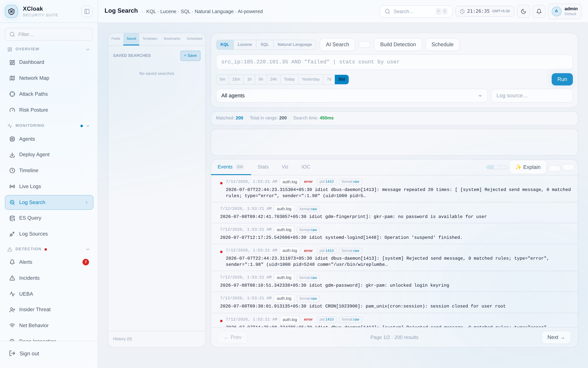Viewport: 588px width, 368px height.
Task: Open the All agents dropdown
Action: 352,96
